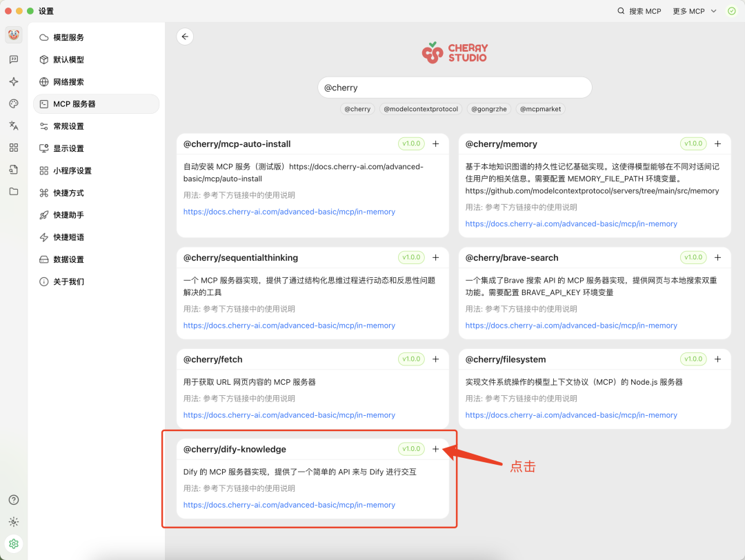Open 关于我们 menu item
This screenshot has width=745, height=560.
96,281
